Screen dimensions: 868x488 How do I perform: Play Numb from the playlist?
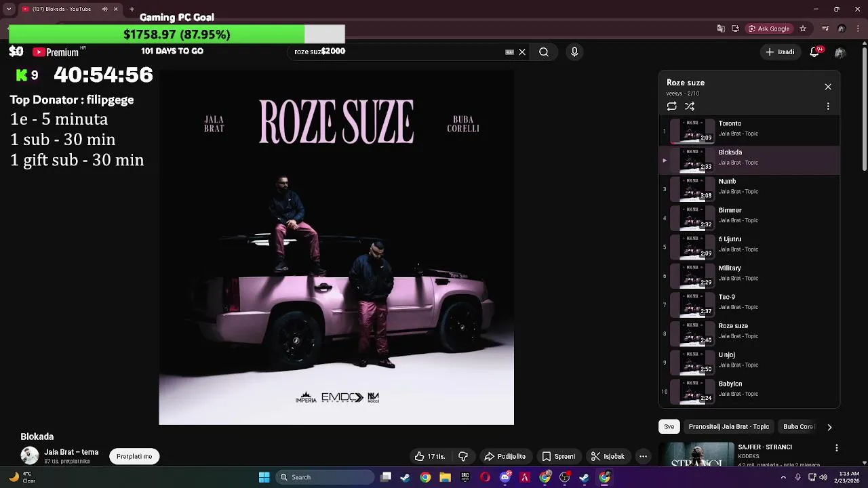749,189
